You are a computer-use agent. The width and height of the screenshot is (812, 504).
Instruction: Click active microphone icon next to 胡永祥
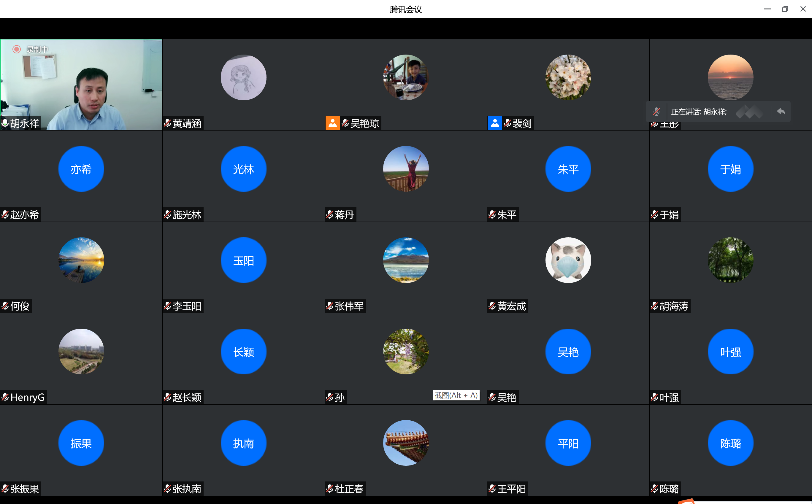[5, 123]
